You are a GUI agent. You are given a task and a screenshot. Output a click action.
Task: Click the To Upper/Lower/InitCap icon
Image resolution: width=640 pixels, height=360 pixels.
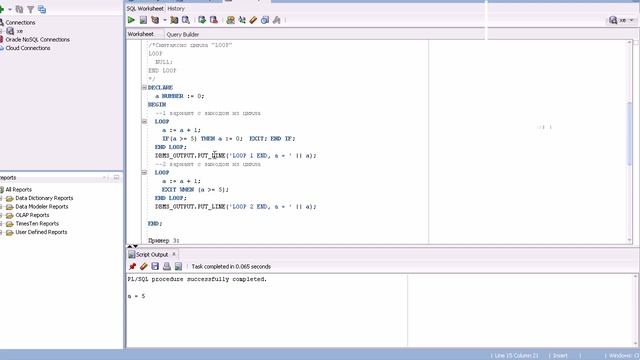[x=242, y=20]
